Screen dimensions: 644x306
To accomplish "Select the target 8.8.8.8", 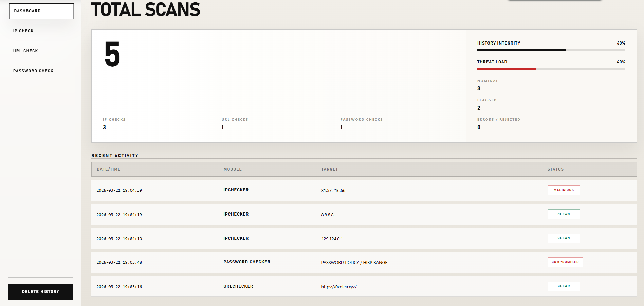I will (327, 215).
